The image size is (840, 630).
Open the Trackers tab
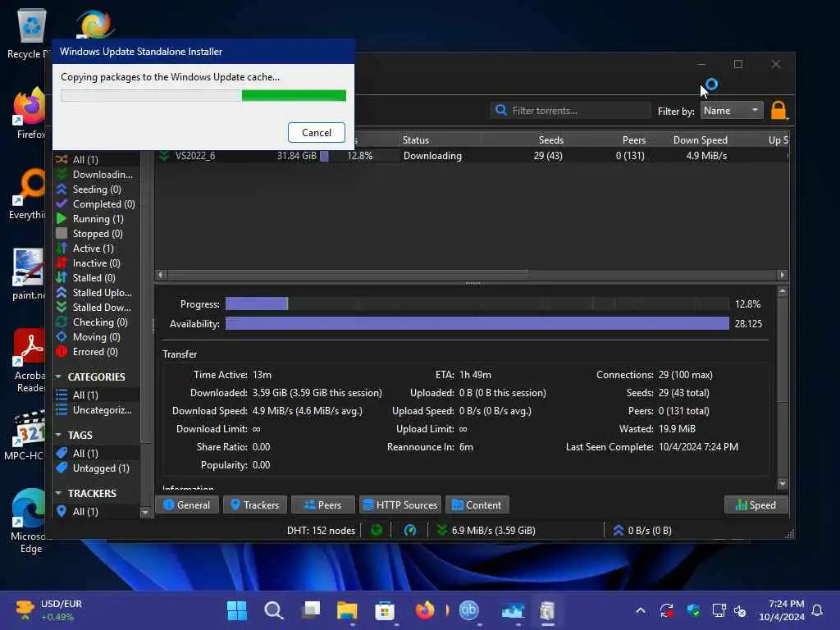(255, 504)
